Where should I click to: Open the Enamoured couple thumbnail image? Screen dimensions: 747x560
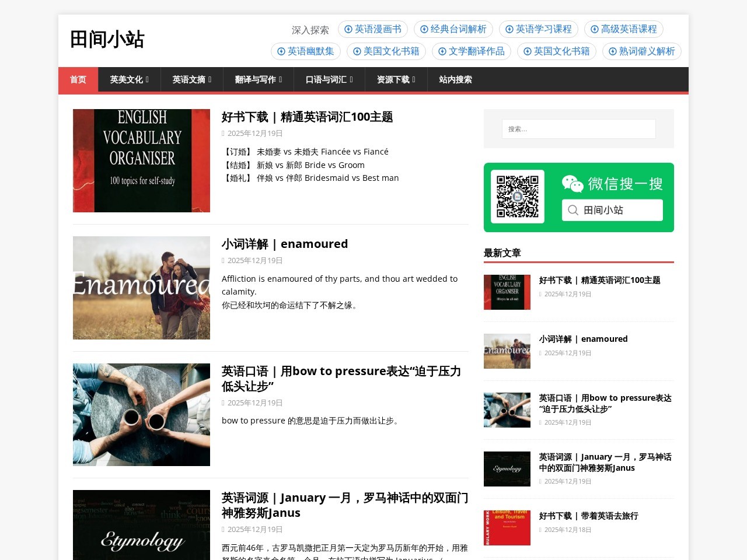[x=141, y=288]
